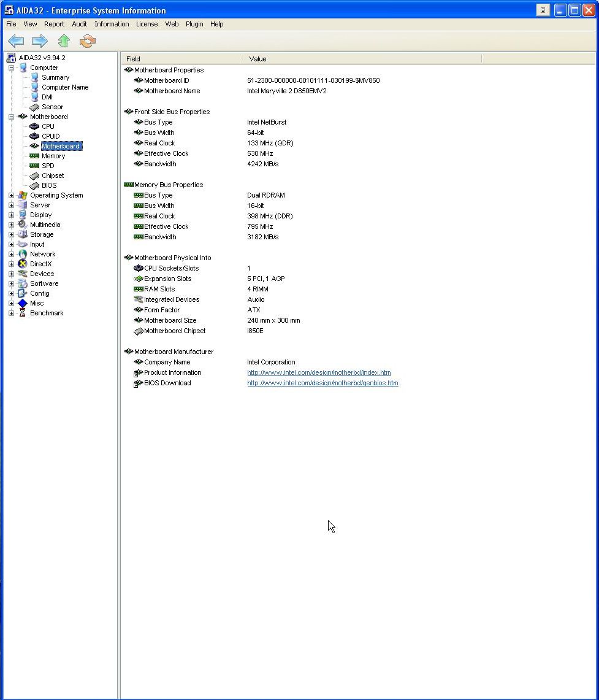Viewport: 599px width, 700px height.
Task: Click the AIDA32 v3.94.2 root icon
Action: tap(11, 58)
